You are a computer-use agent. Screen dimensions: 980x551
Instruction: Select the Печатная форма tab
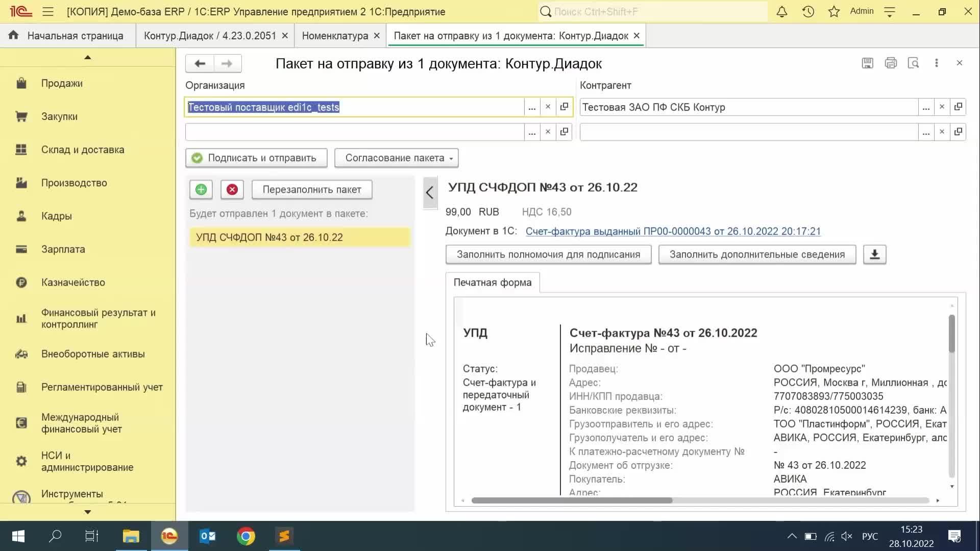(x=493, y=283)
